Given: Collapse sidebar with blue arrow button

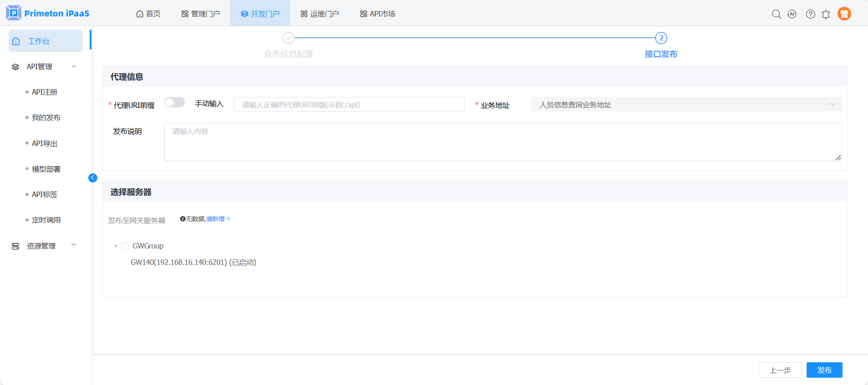Looking at the screenshot, I should coord(93,178).
